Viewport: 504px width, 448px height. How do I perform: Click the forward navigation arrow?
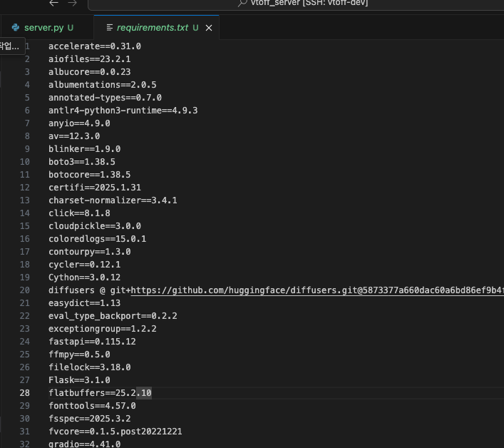(71, 4)
